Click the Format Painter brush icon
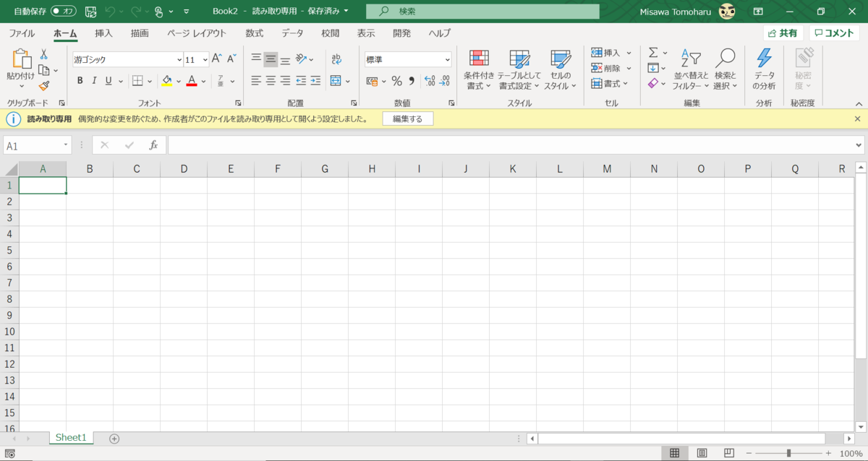Screen dimensions: 868x461 [44, 85]
